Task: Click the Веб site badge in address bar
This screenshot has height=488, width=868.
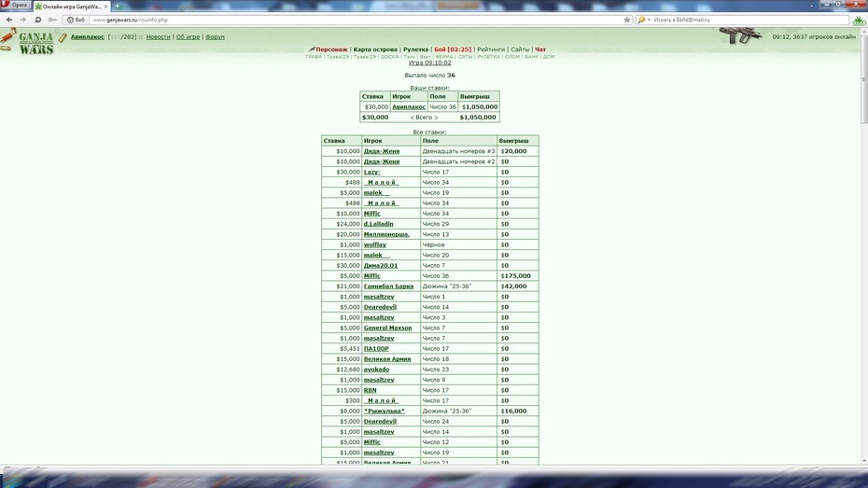Action: pyautogui.click(x=76, y=20)
